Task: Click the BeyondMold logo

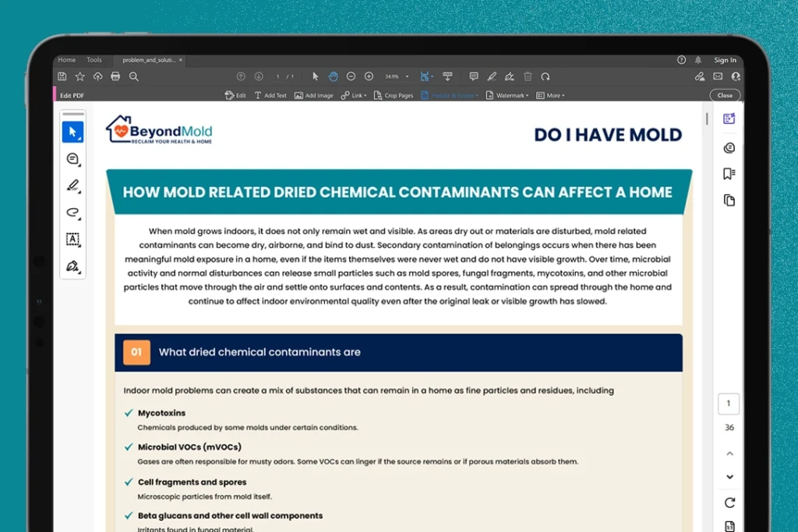Action: tap(159, 130)
